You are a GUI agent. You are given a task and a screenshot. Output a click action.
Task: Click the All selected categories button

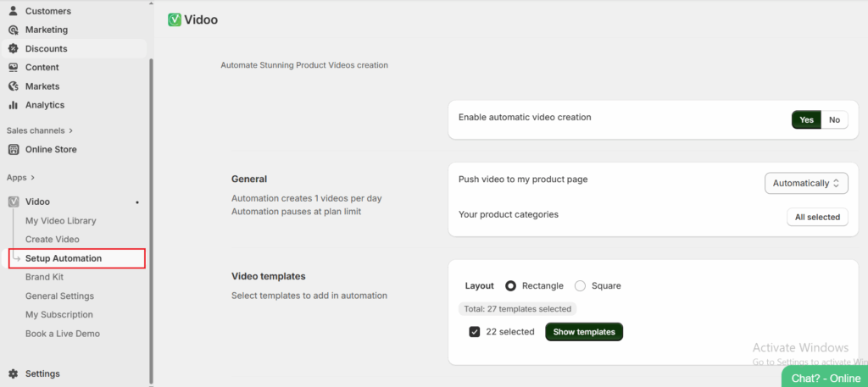pos(817,217)
